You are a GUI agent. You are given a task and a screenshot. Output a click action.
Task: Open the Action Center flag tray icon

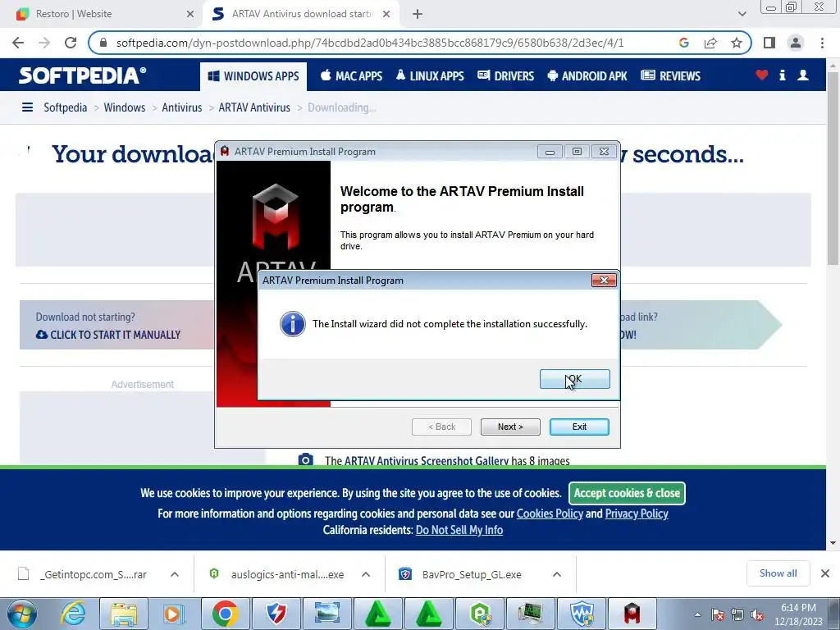click(718, 615)
